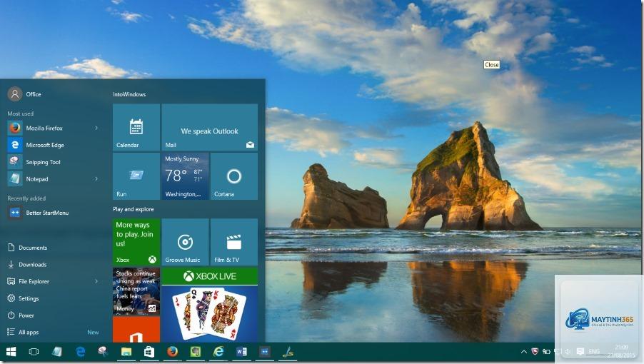Screen dimensions: 644x364
Task: Open the McAfee tray icon
Action: click(535, 352)
